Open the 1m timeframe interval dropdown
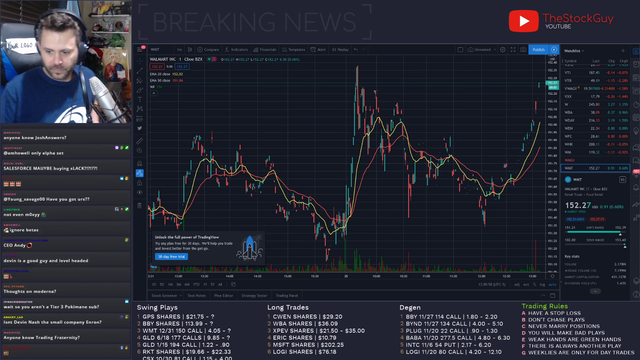640x360 pixels. (180, 49)
